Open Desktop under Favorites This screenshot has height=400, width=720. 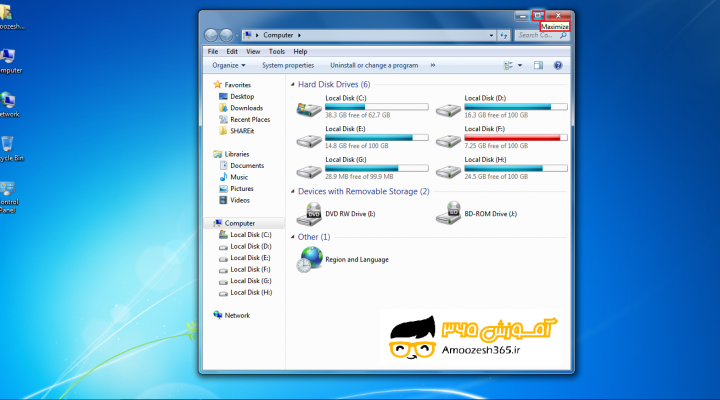(236, 96)
